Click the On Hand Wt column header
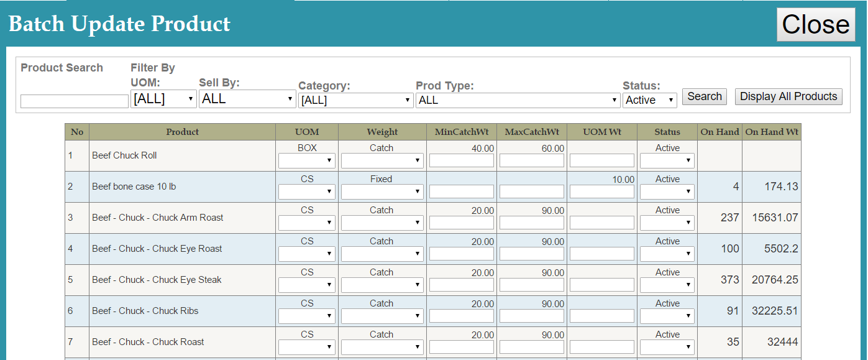Image resolution: width=868 pixels, height=360 pixels. coord(772,132)
